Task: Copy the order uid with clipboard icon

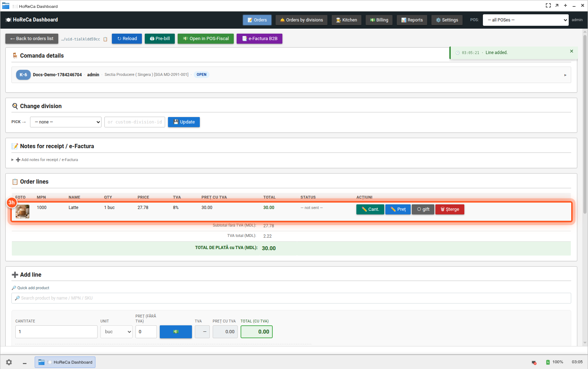Action: (105, 39)
